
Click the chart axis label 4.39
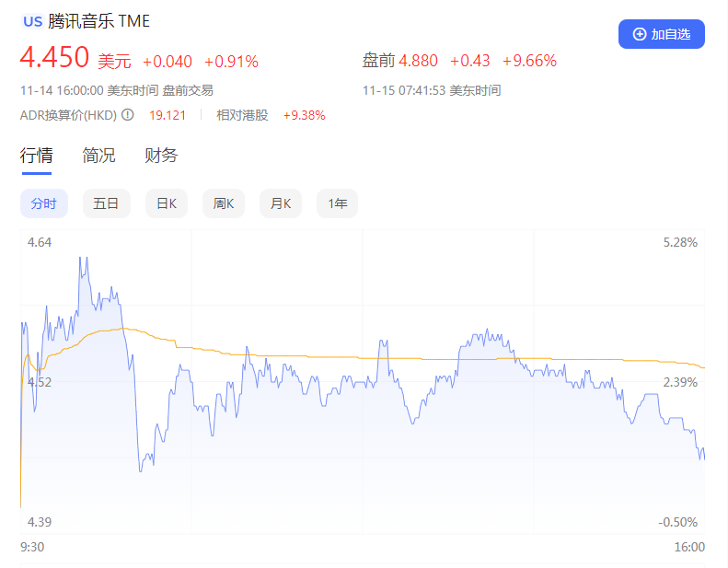[40, 522]
